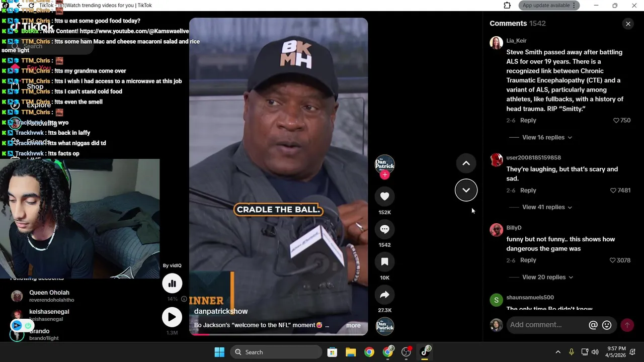Expand View 41 replies
The width and height of the screenshot is (644, 362).
tap(547, 207)
